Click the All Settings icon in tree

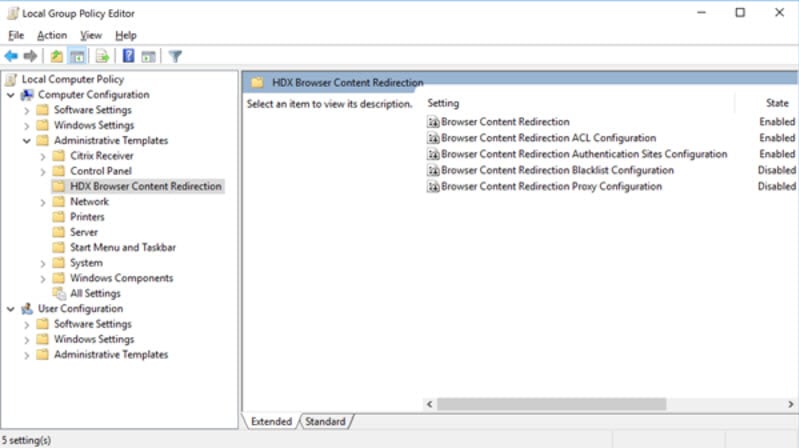tap(59, 294)
